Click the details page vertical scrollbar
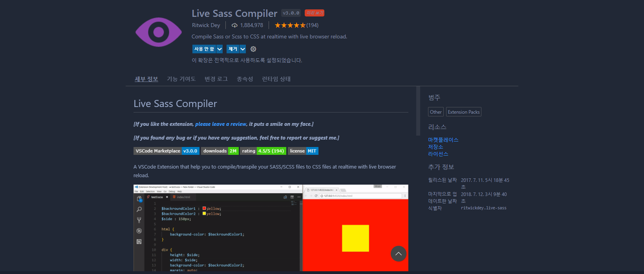 (x=418, y=111)
